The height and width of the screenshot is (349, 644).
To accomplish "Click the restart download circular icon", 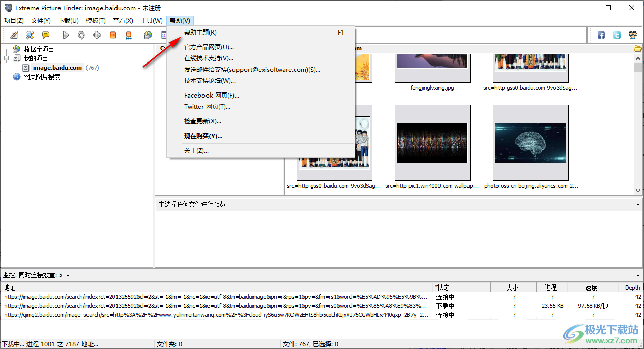I will (81, 35).
